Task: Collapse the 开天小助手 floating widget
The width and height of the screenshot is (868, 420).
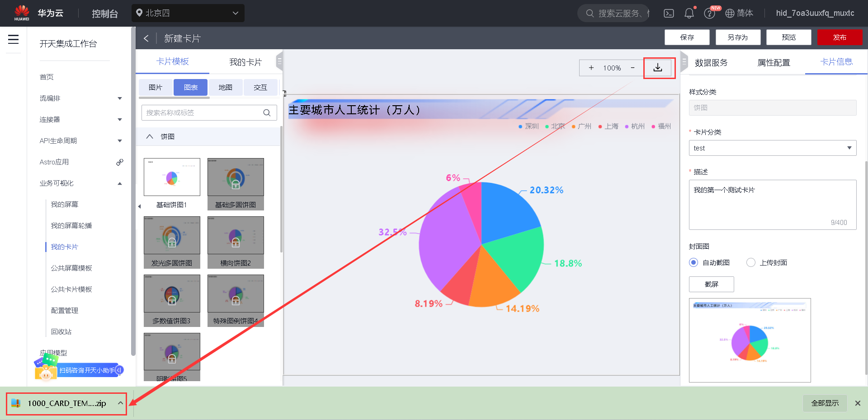Action: pyautogui.click(x=119, y=370)
